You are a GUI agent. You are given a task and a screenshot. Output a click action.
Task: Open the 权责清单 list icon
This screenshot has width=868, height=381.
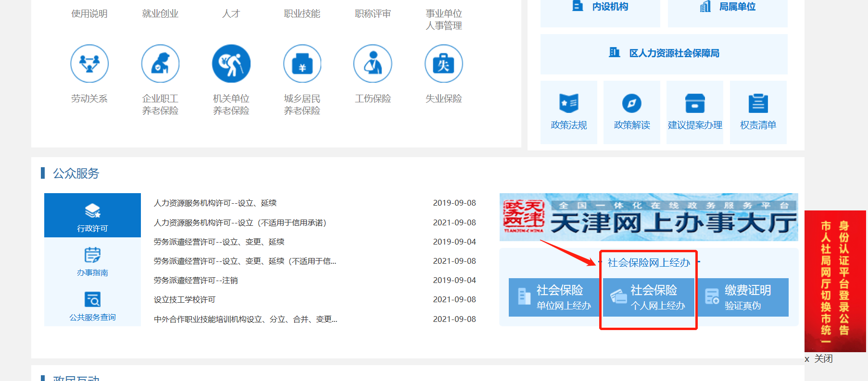pos(758,103)
